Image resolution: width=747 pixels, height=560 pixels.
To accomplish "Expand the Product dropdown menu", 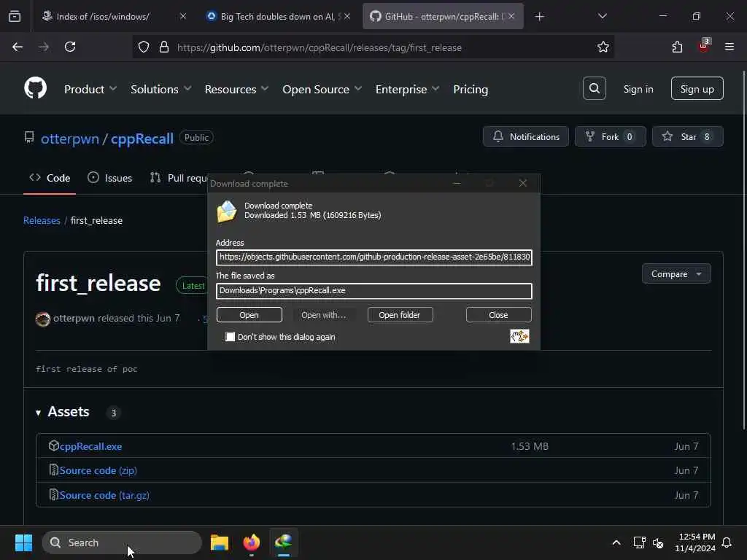I will 90,89.
